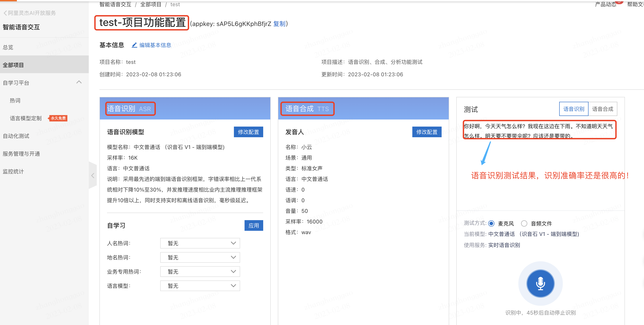Screen dimensions: 644x325
Task: Select 麦克风 test method radio
Action: coord(491,223)
